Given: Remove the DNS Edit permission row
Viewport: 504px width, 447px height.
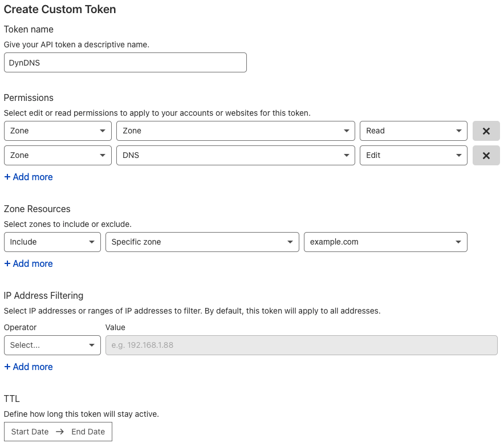Looking at the screenshot, I should [x=486, y=156].
